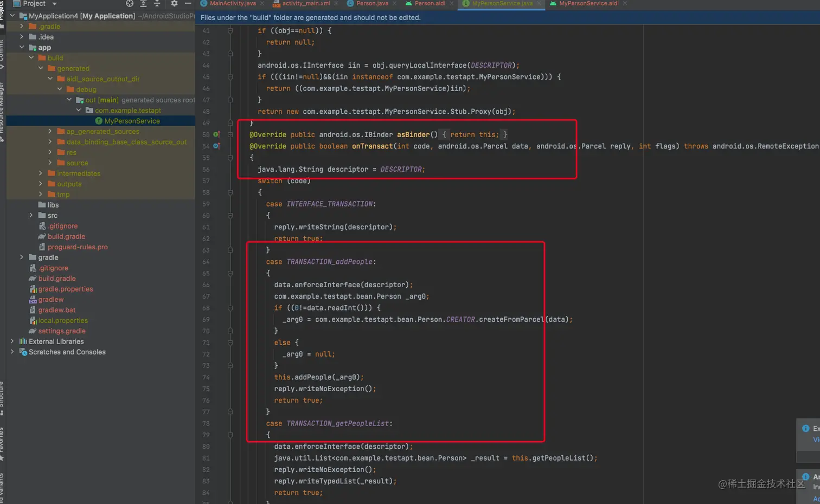This screenshot has height=504, width=820.
Task: Expand Scratches and Consoles node
Action: [x=12, y=352]
